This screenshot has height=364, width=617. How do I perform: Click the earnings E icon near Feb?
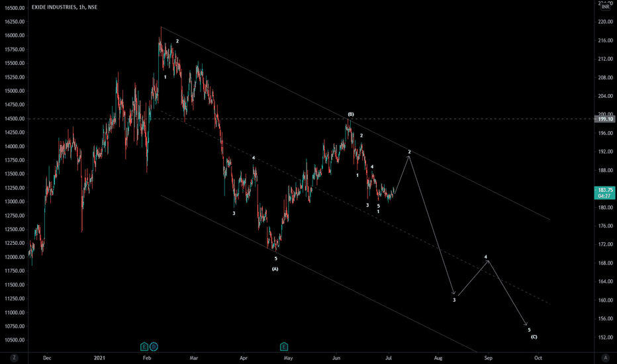click(x=144, y=347)
